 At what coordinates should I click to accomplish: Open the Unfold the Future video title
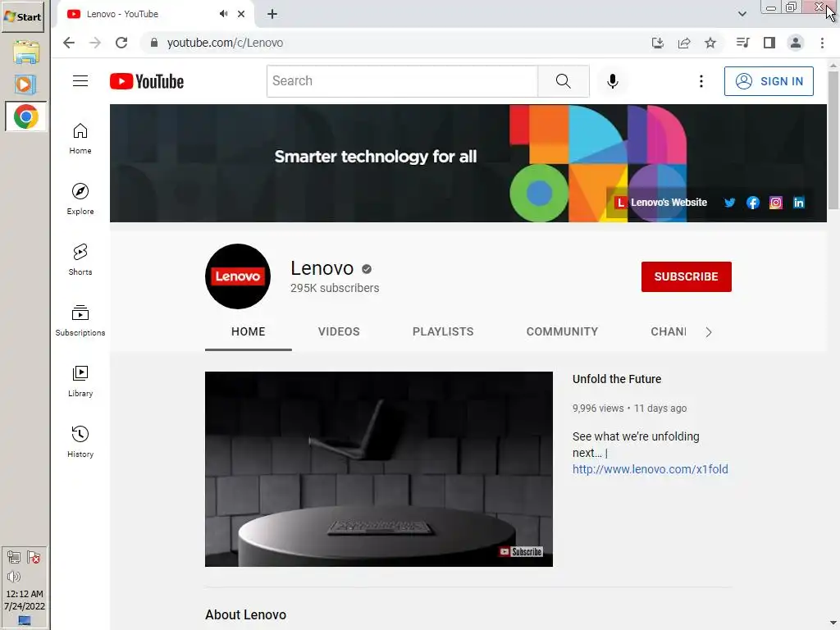tap(617, 379)
